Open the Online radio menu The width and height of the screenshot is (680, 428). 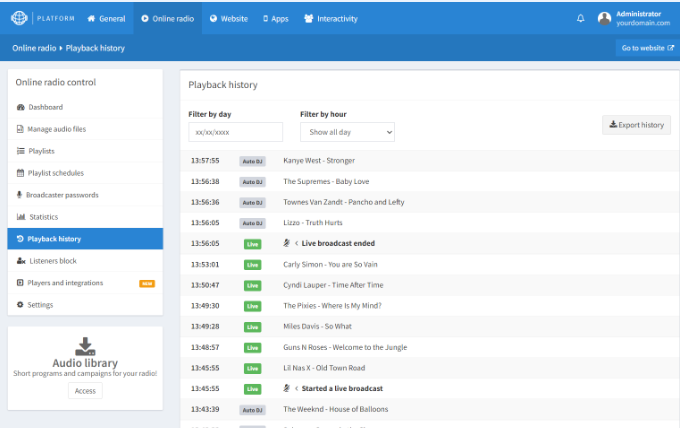click(167, 19)
